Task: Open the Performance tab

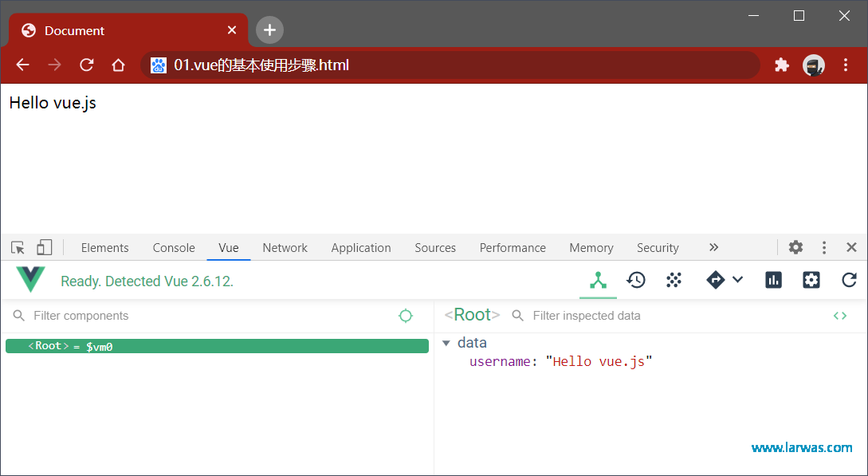Action: [x=513, y=248]
